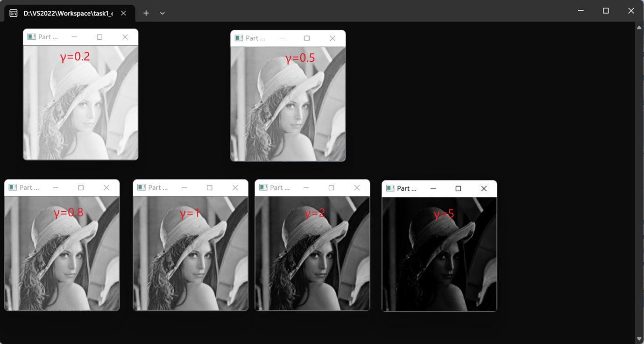Maximize the γ=5 image window

458,188
